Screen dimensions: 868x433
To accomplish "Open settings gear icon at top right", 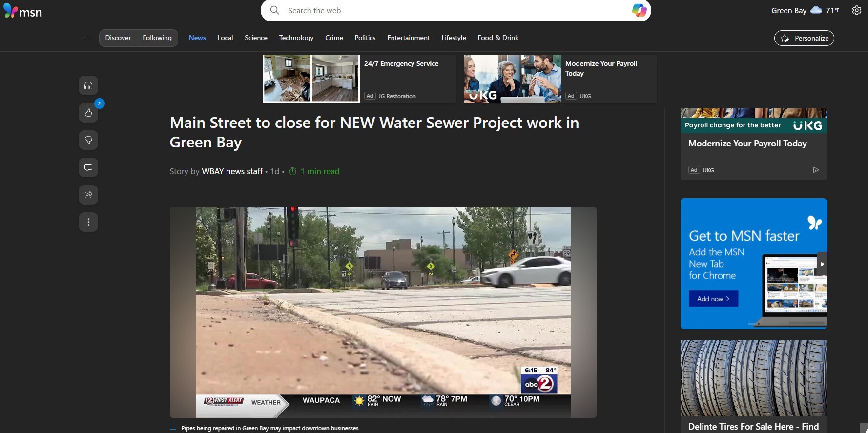I will click(x=856, y=10).
